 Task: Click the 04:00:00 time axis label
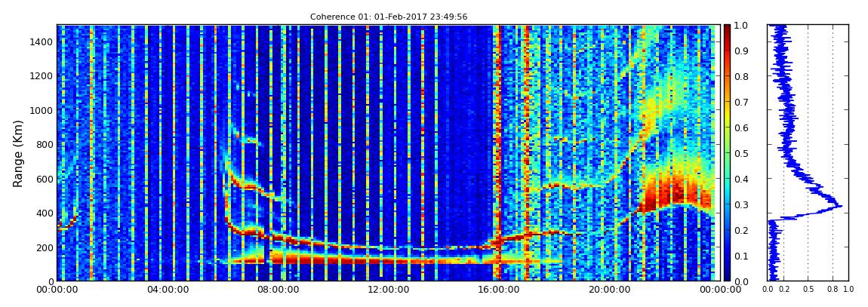(x=166, y=290)
